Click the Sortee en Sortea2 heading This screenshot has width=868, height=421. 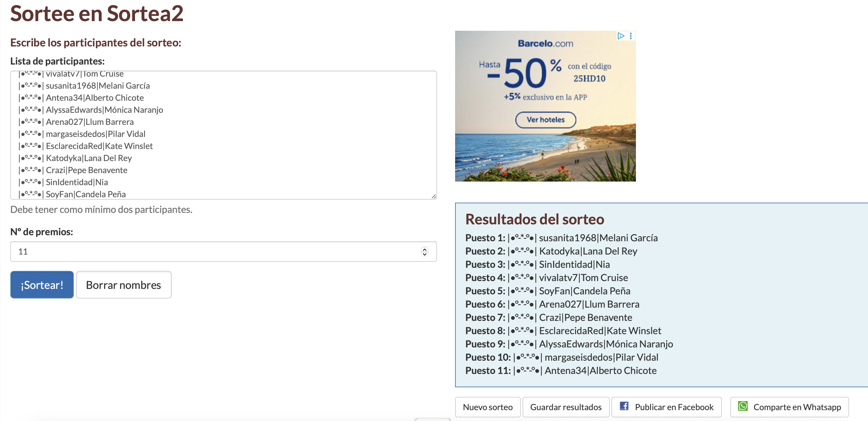pos(97,14)
